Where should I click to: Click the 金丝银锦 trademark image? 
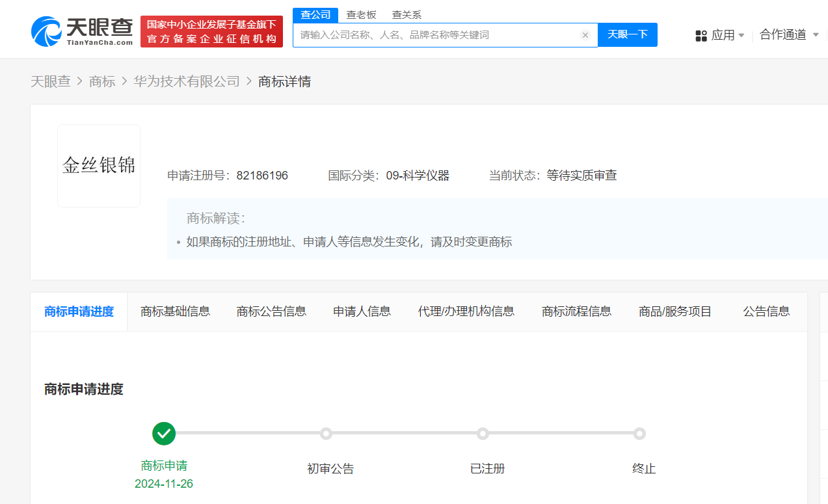point(99,166)
